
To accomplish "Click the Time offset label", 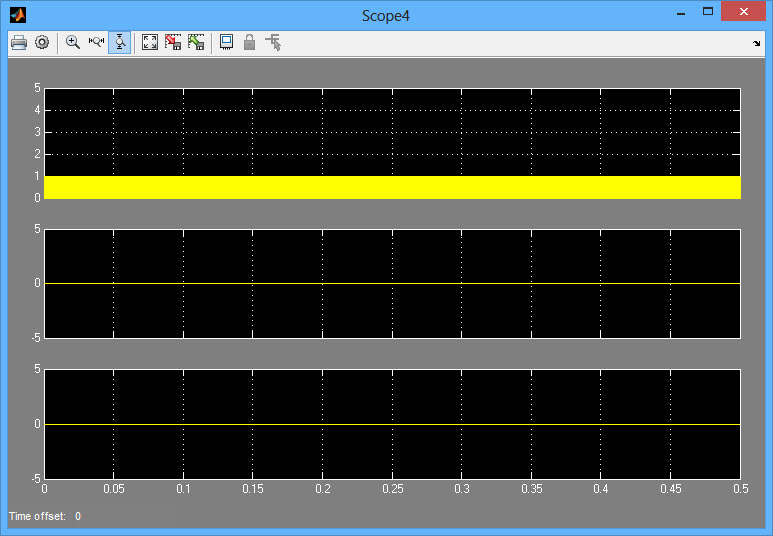I will [37, 516].
